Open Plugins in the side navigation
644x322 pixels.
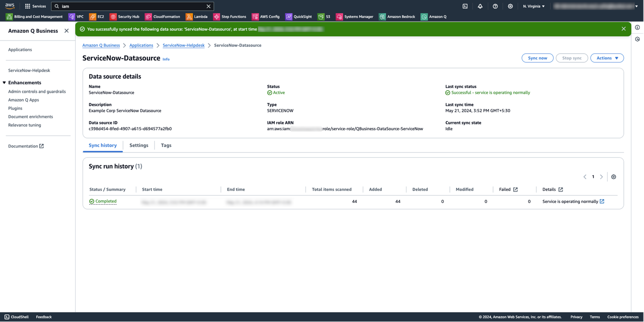click(x=15, y=108)
